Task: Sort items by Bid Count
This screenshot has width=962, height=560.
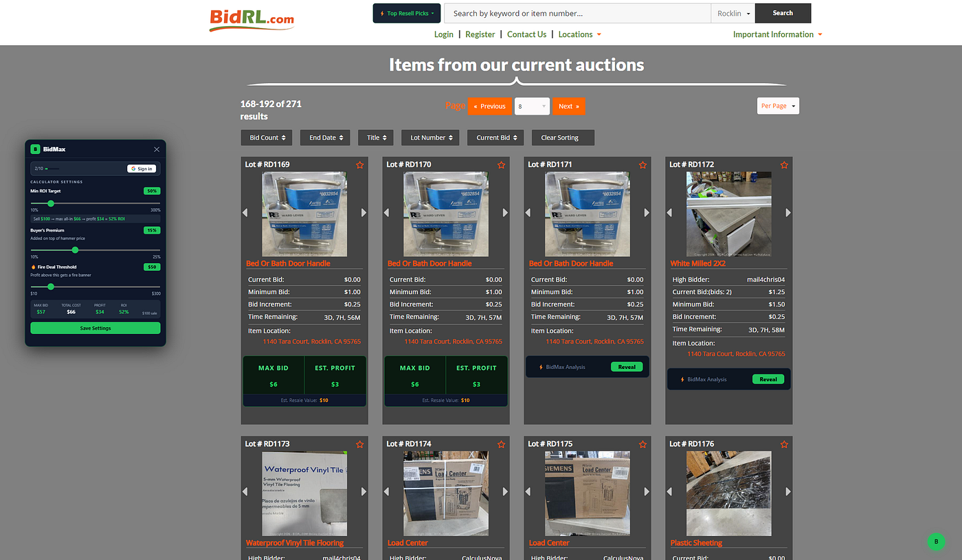Action: point(267,137)
